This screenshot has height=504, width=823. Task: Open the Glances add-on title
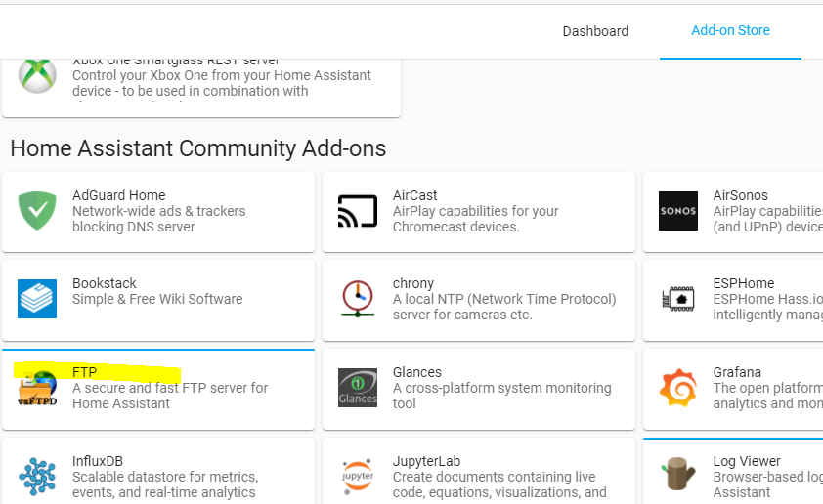click(x=416, y=372)
